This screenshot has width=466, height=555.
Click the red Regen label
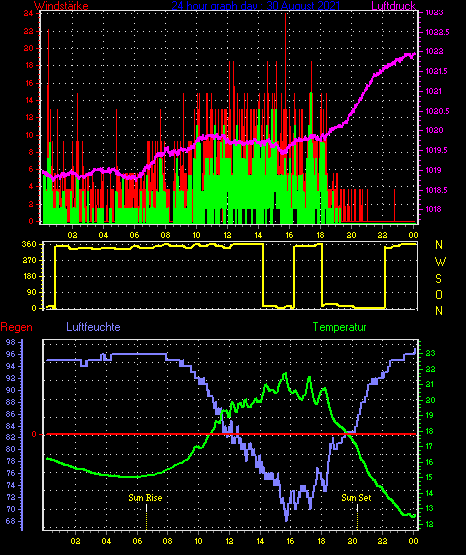(x=16, y=327)
